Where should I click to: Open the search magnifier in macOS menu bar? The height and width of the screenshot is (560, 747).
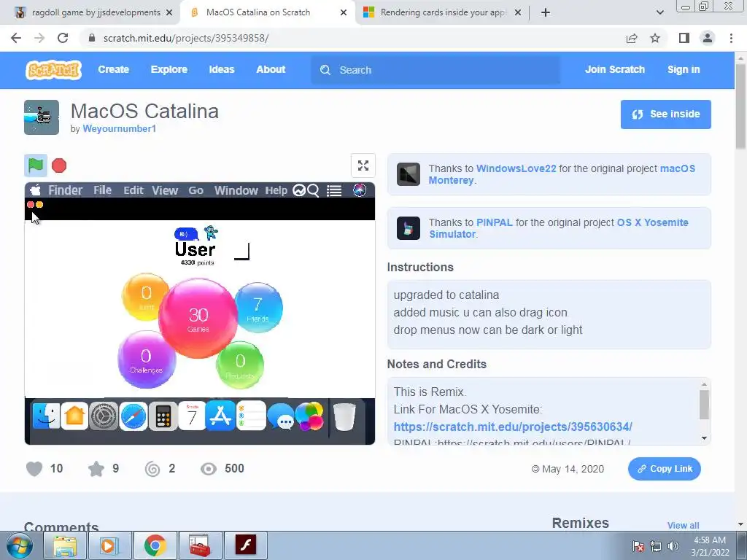point(313,190)
